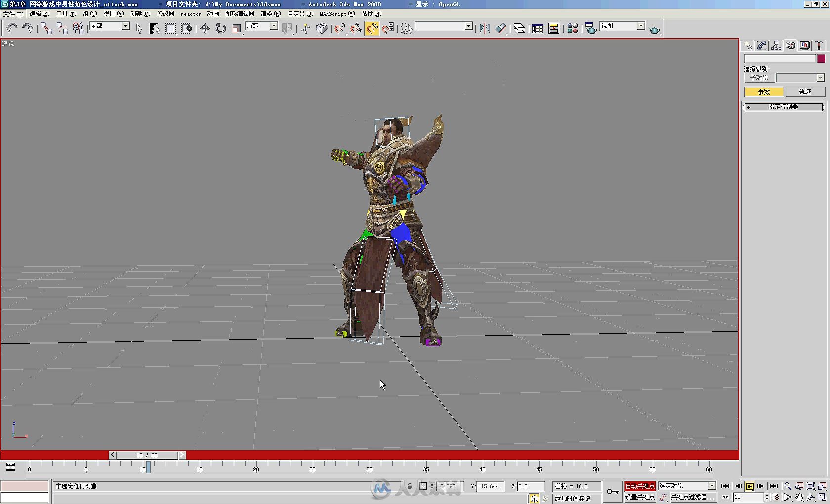Click the Zoom magnifier viewport icon

coord(788,486)
